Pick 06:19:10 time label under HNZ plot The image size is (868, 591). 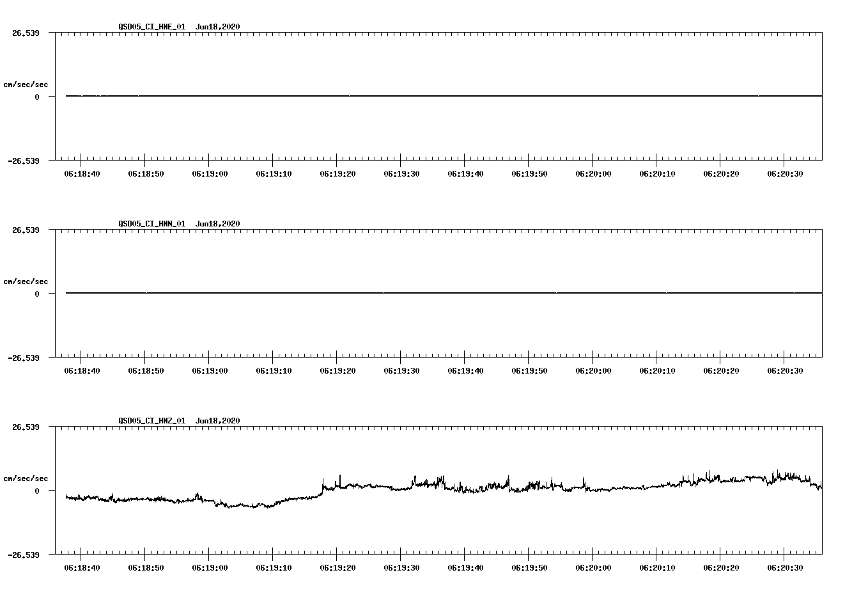point(274,568)
